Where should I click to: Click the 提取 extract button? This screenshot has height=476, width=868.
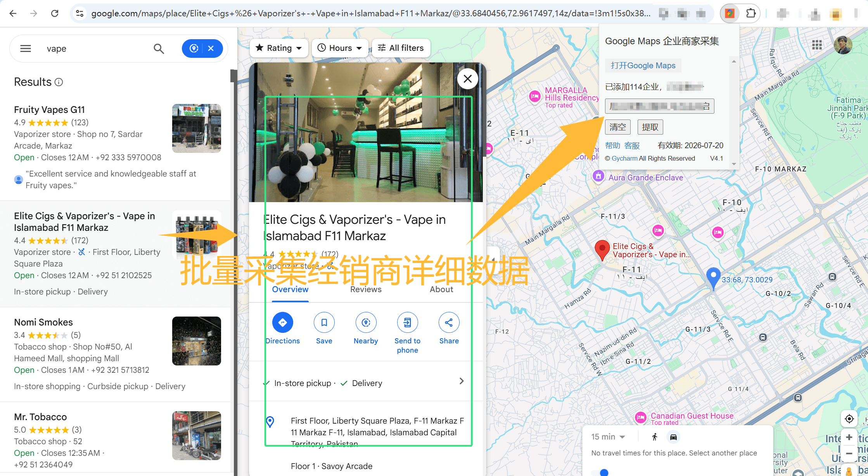(x=650, y=127)
